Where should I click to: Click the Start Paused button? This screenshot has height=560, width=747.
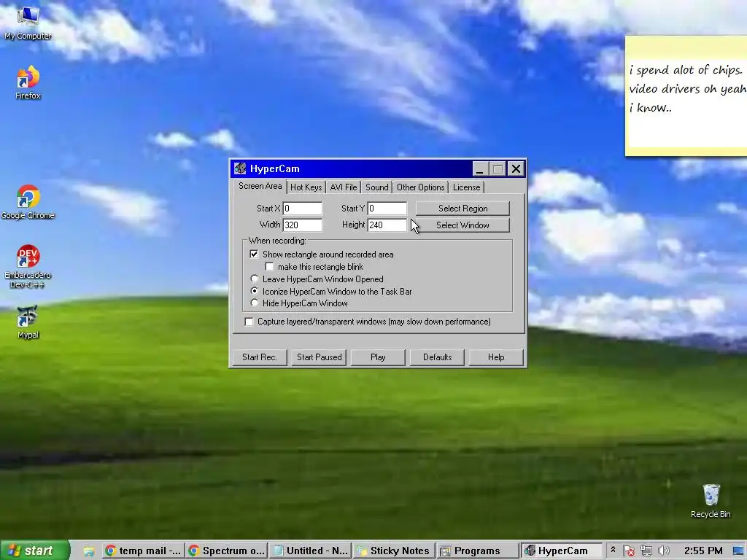(320, 357)
